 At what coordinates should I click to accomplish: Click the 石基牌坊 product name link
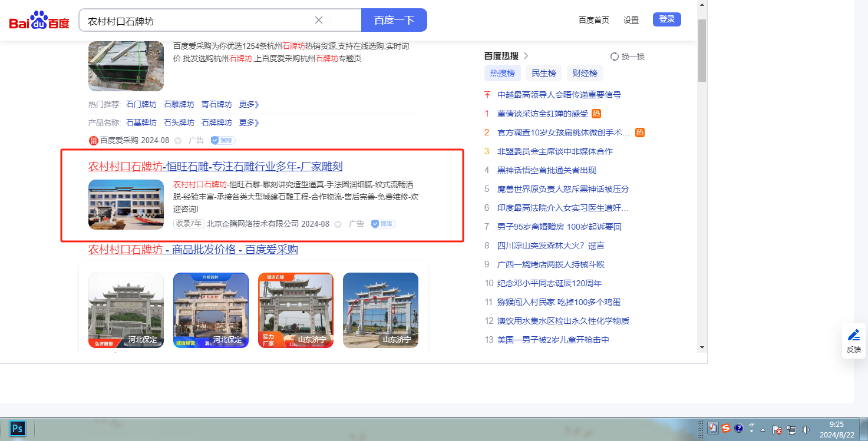tap(141, 122)
